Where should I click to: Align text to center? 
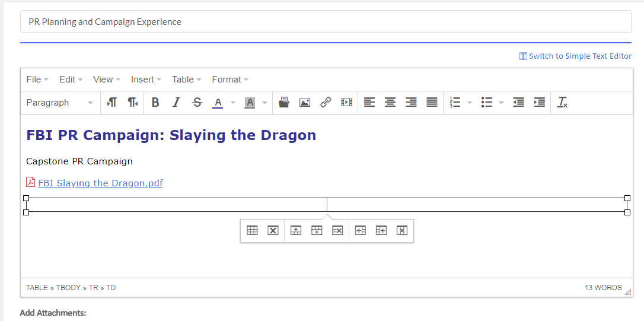click(390, 102)
